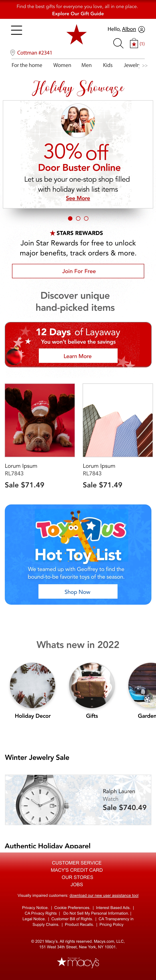Select the first carousel dot
Screen dimensions: 156x980
70,218
